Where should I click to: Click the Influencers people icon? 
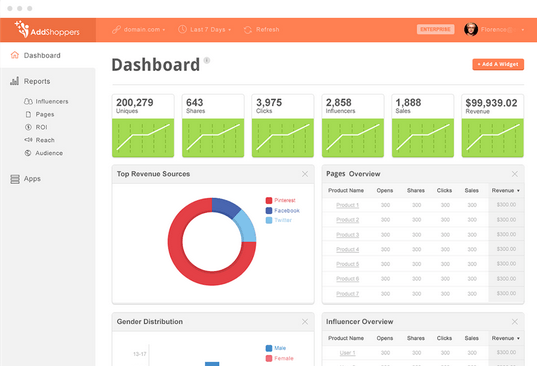pyautogui.click(x=28, y=101)
